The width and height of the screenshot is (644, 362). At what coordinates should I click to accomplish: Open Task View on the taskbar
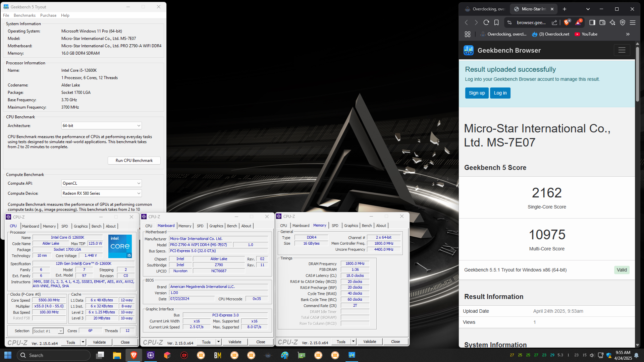click(x=100, y=355)
